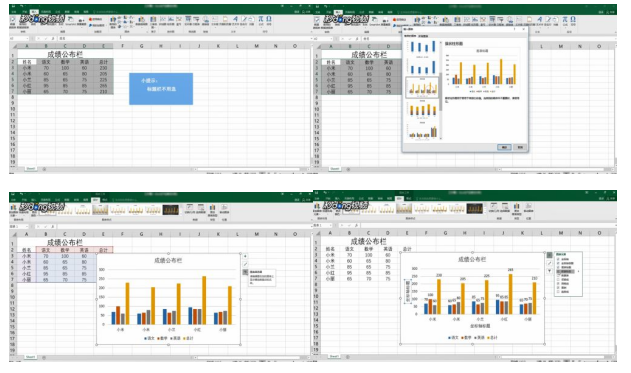Open Chart Elements plus button beside label-free chart
631x373 pixels.
[245, 256]
